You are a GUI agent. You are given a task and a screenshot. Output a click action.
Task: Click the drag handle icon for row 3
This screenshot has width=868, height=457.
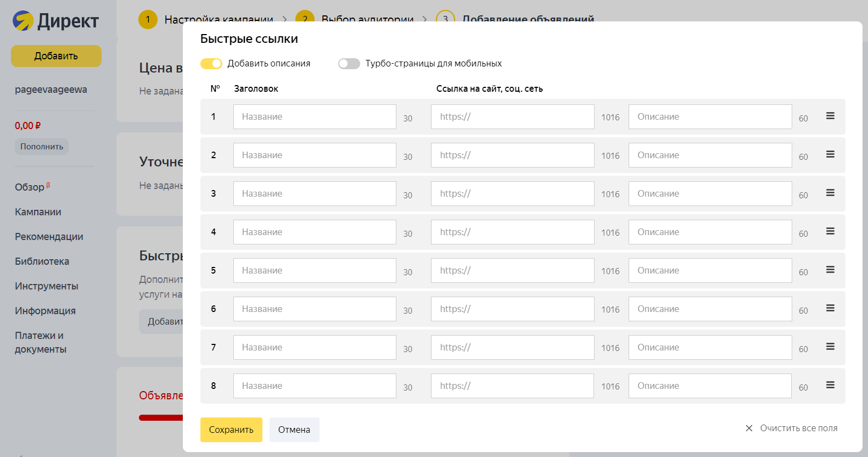(x=830, y=193)
